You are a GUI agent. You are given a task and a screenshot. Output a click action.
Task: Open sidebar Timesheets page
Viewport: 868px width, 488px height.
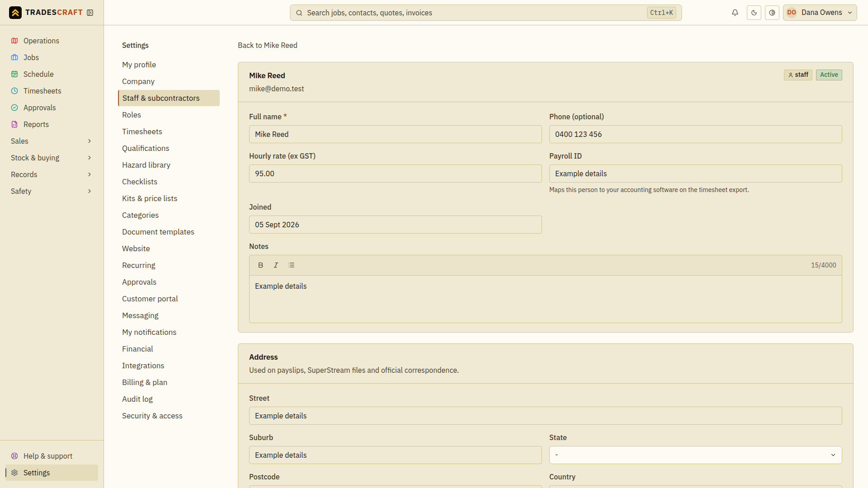[52, 91]
